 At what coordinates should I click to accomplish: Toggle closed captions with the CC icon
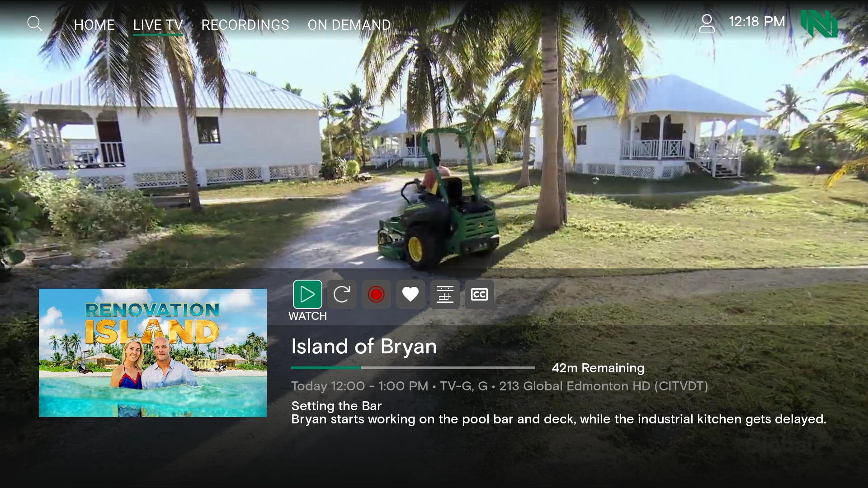click(479, 294)
